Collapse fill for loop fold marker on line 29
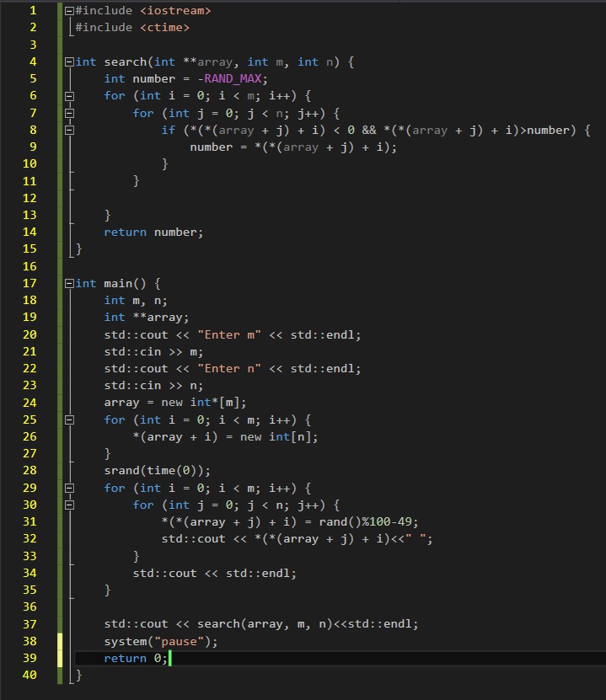The height and width of the screenshot is (700, 606). [69, 489]
